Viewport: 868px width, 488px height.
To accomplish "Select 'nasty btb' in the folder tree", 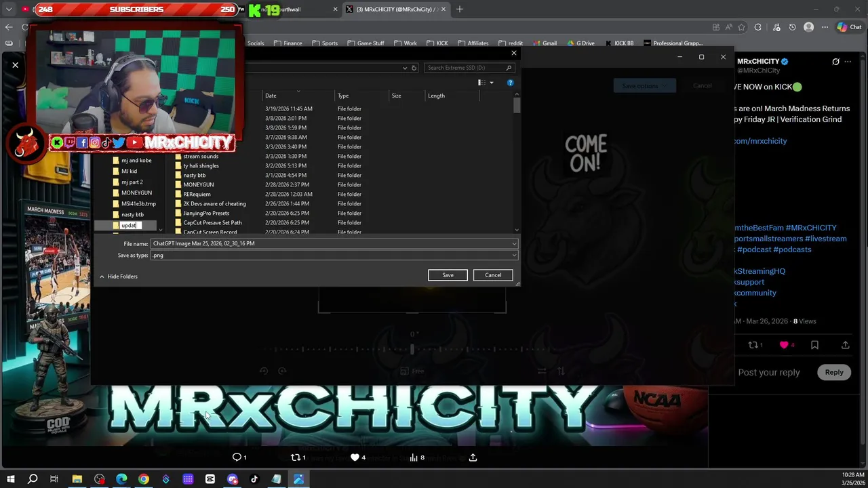I will [x=132, y=215].
